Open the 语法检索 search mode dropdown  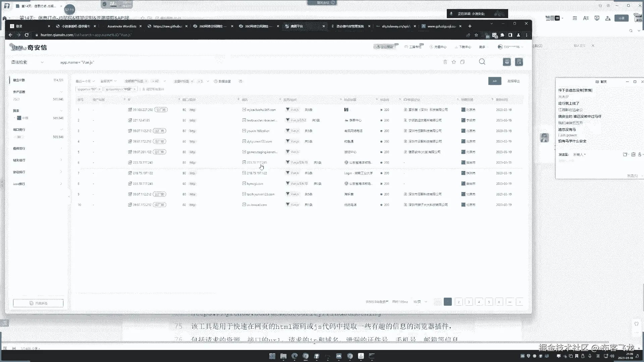pos(28,62)
